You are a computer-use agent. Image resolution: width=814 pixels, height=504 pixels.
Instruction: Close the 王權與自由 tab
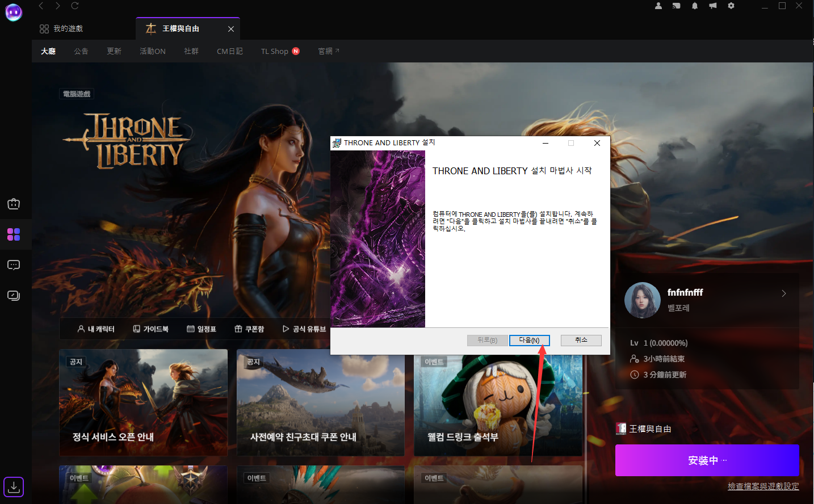click(231, 29)
